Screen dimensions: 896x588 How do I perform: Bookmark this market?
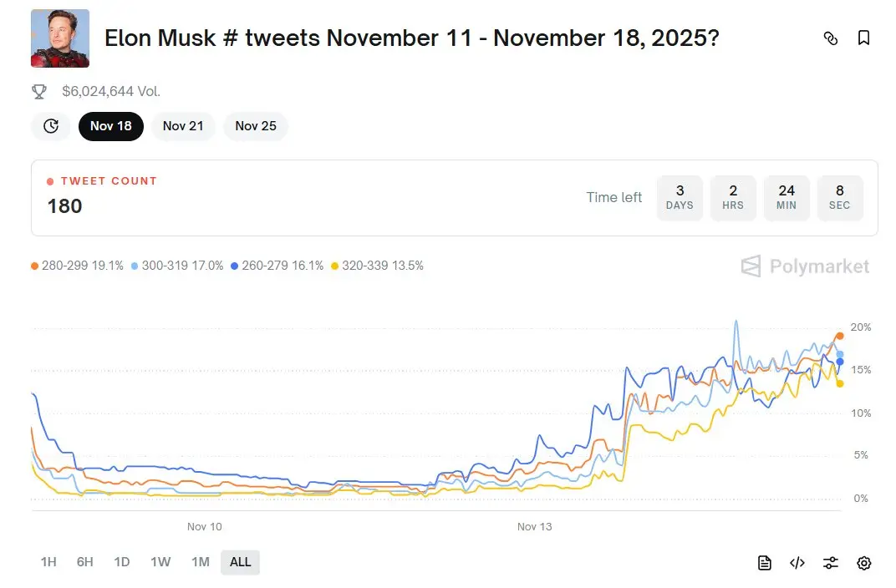pyautogui.click(x=863, y=38)
